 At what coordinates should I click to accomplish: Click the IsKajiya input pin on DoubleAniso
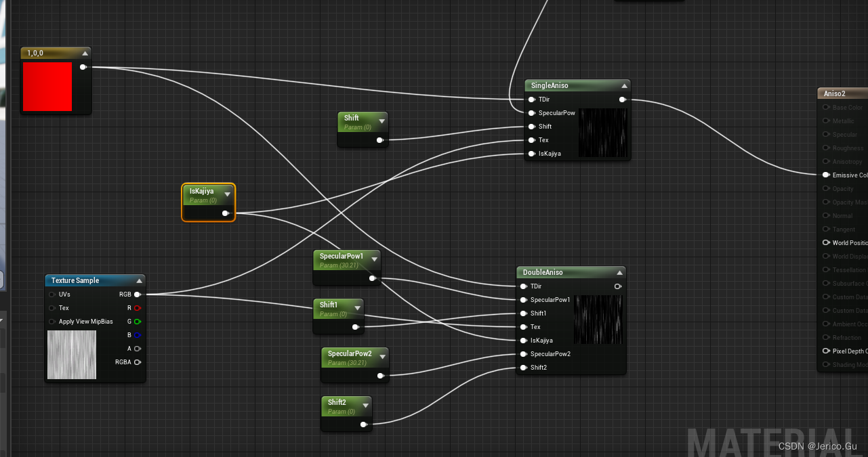tap(524, 340)
